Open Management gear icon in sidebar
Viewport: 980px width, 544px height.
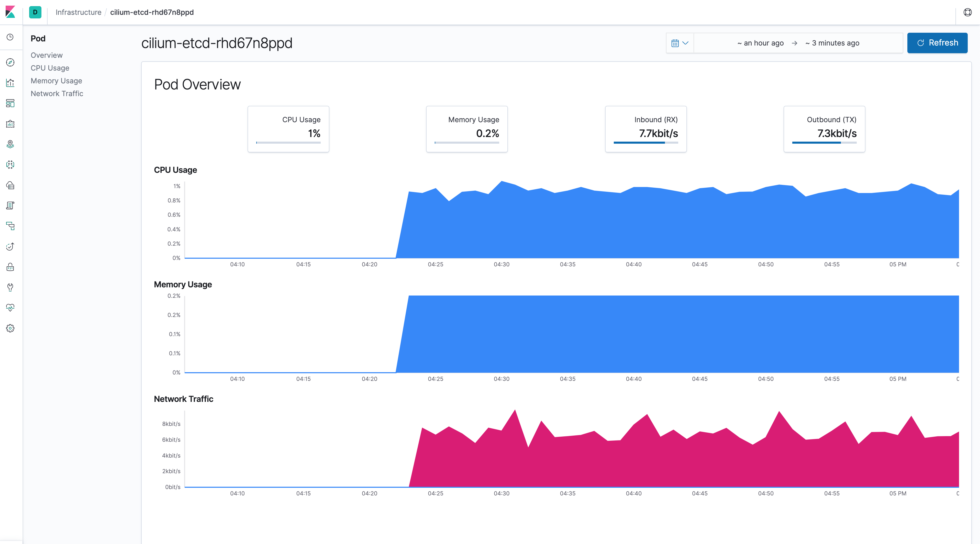(x=10, y=328)
